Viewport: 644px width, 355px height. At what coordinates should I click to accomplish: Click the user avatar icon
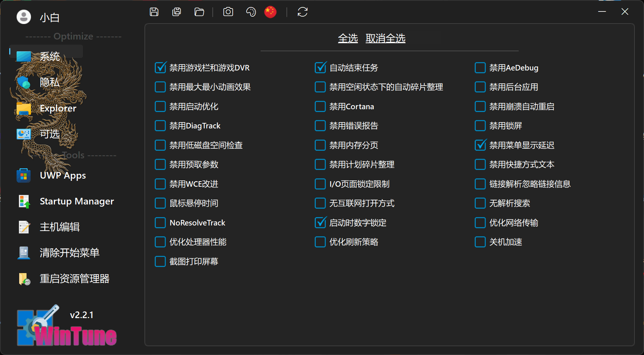pyautogui.click(x=24, y=17)
